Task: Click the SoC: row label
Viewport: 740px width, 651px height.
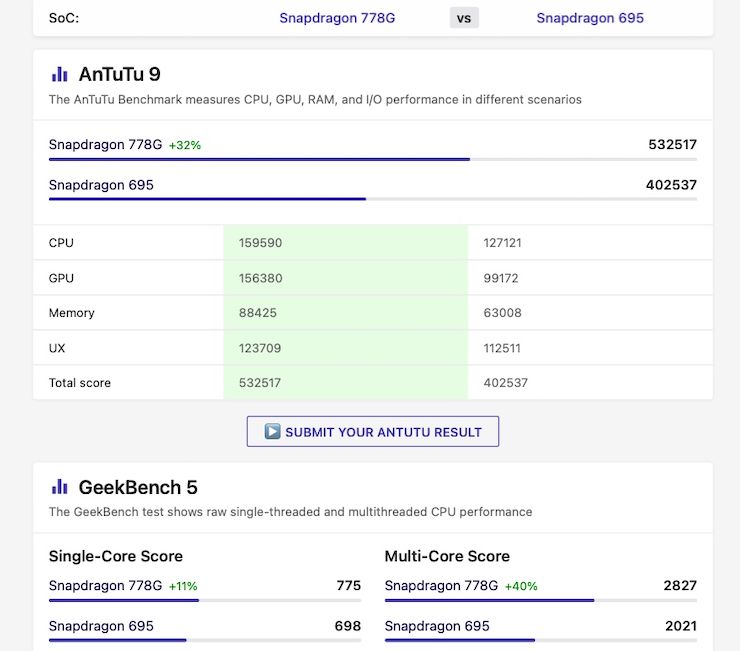Action: tap(64, 18)
